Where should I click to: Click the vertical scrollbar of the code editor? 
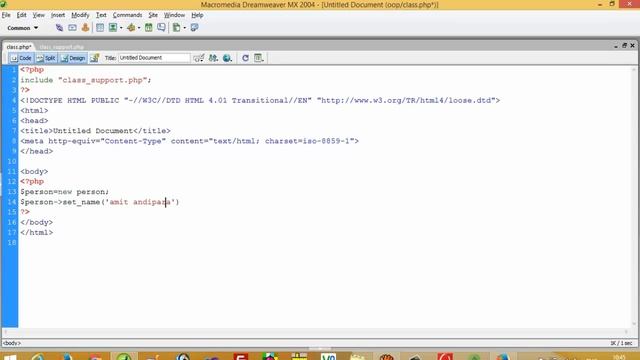[634, 197]
